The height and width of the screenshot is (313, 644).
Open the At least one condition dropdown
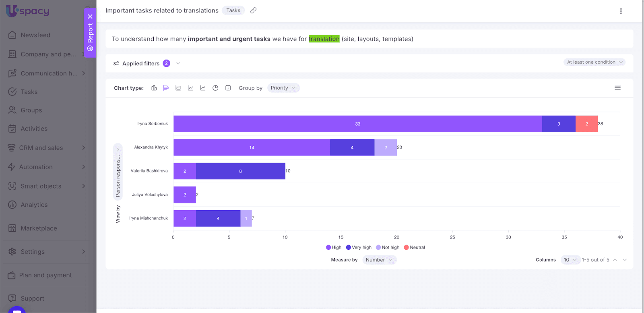pos(594,62)
